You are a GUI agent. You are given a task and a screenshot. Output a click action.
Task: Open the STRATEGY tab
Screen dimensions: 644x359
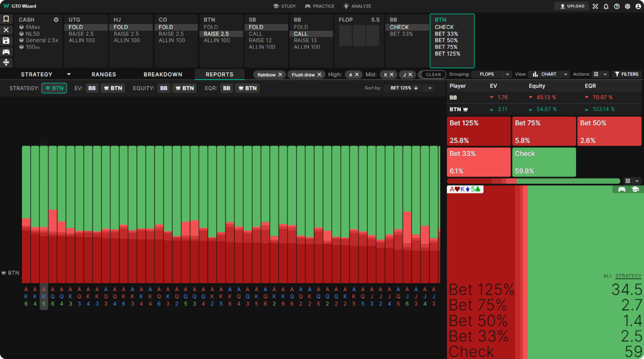36,74
